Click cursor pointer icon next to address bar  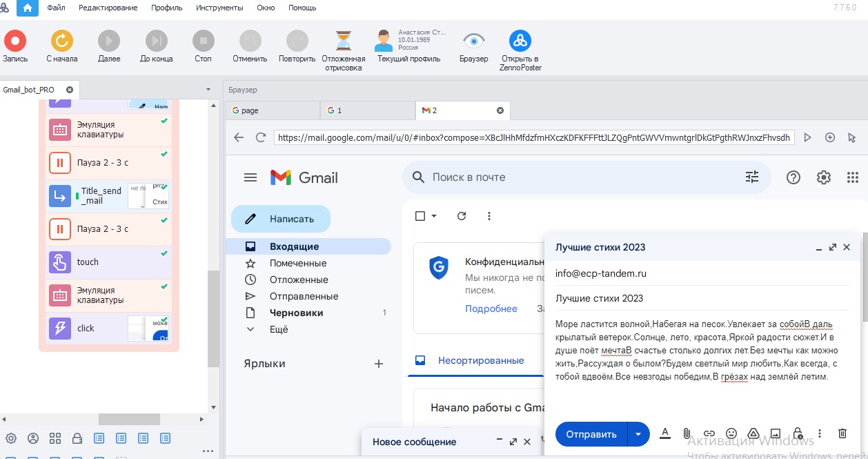852,137
